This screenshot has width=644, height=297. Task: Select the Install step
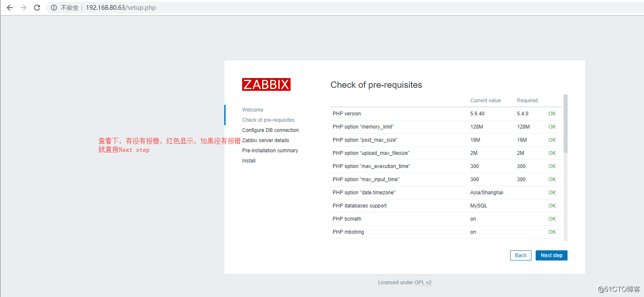[249, 161]
